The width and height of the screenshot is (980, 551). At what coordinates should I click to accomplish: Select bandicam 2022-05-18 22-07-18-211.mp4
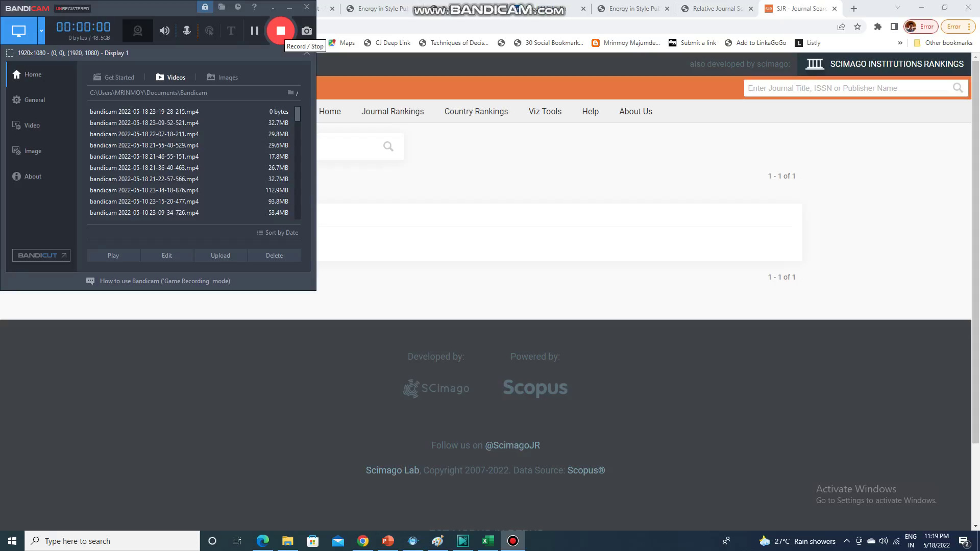click(189, 134)
